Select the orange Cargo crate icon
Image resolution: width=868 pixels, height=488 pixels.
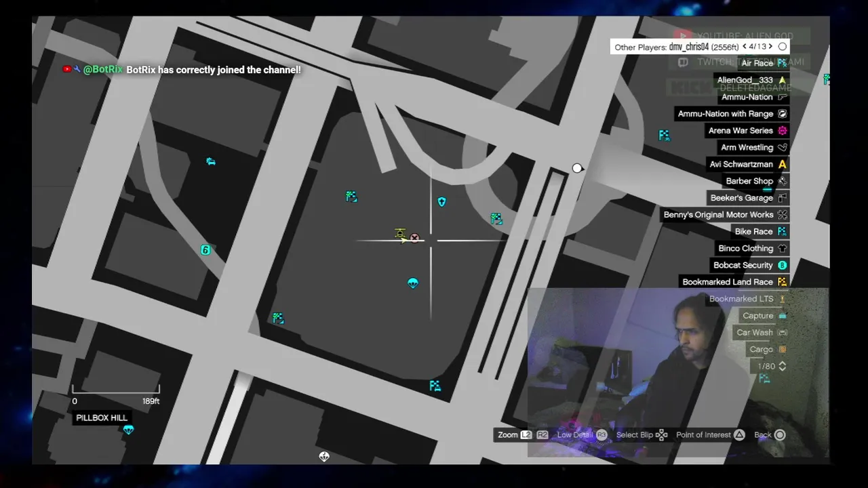(783, 350)
